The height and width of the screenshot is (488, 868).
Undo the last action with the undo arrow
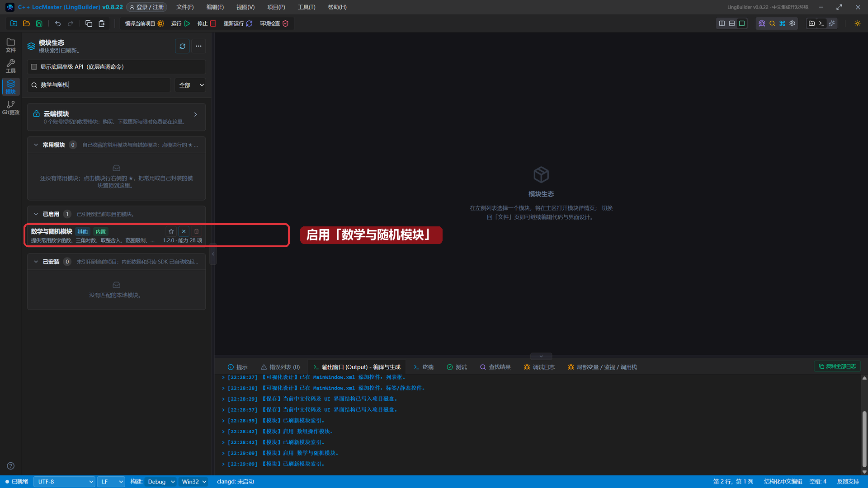[x=58, y=23]
